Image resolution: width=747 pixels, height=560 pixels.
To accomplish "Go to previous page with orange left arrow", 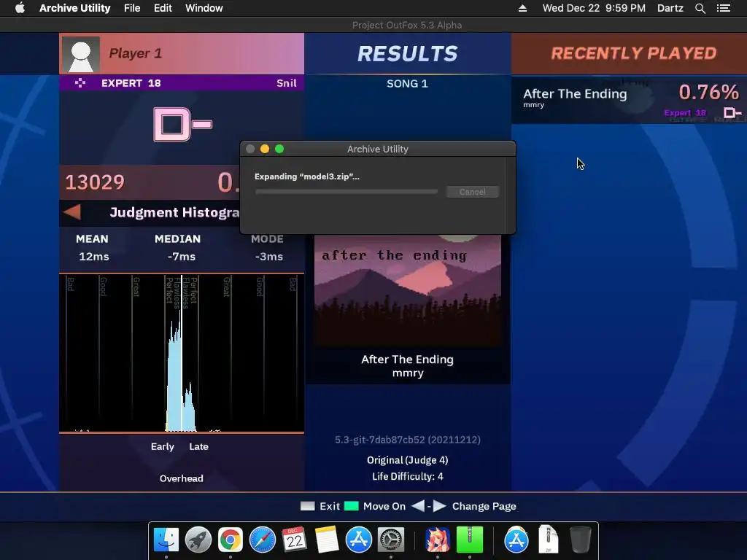I will point(72,212).
